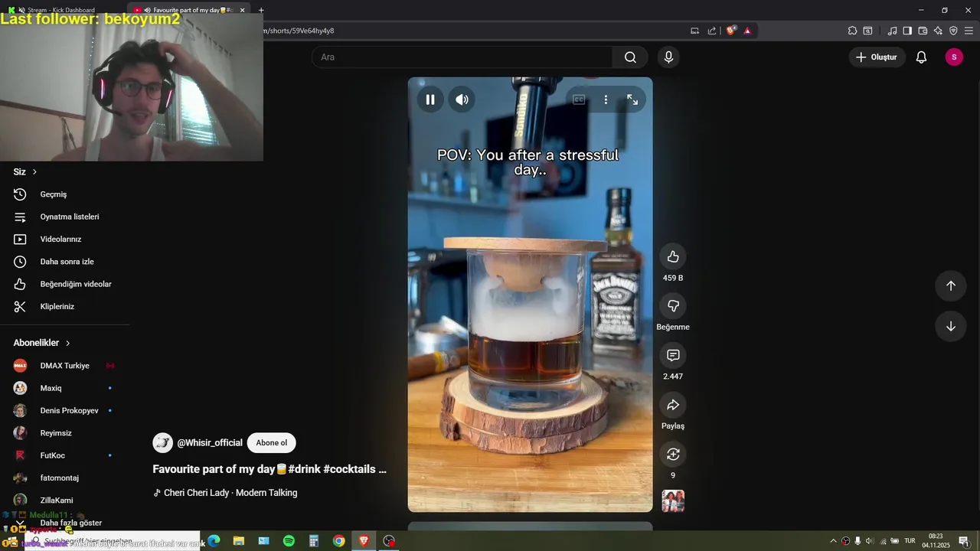This screenshot has height=551, width=980.
Task: Focus the Ara search input field
Action: coord(462,57)
